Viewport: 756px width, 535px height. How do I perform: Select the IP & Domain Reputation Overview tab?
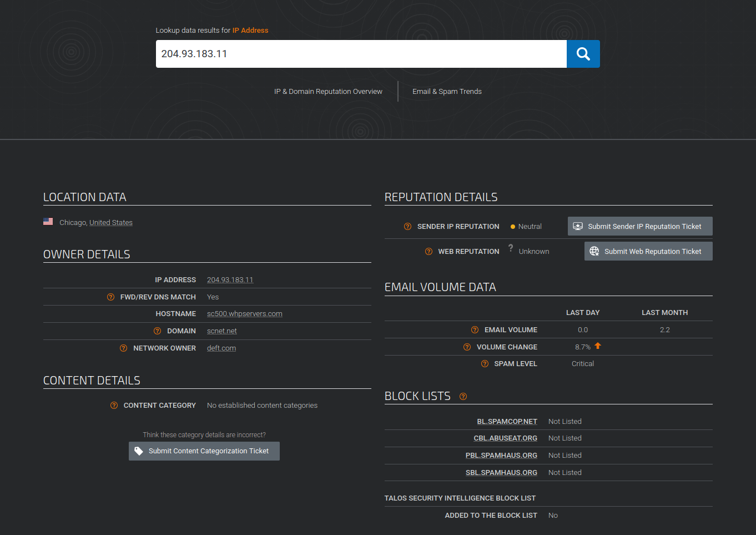tap(328, 91)
